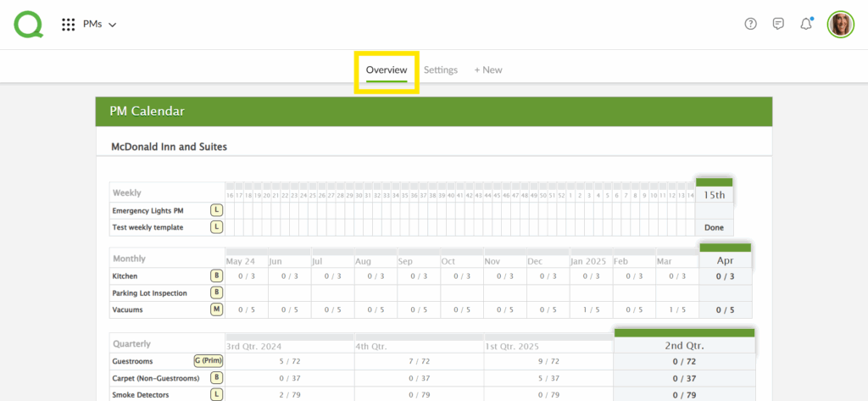Open the chat messages icon
The height and width of the screenshot is (401, 868).
[x=778, y=24]
